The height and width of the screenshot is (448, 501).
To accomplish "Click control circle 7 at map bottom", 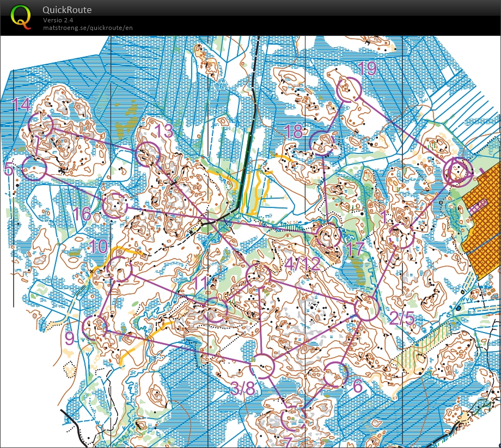I will click(292, 418).
